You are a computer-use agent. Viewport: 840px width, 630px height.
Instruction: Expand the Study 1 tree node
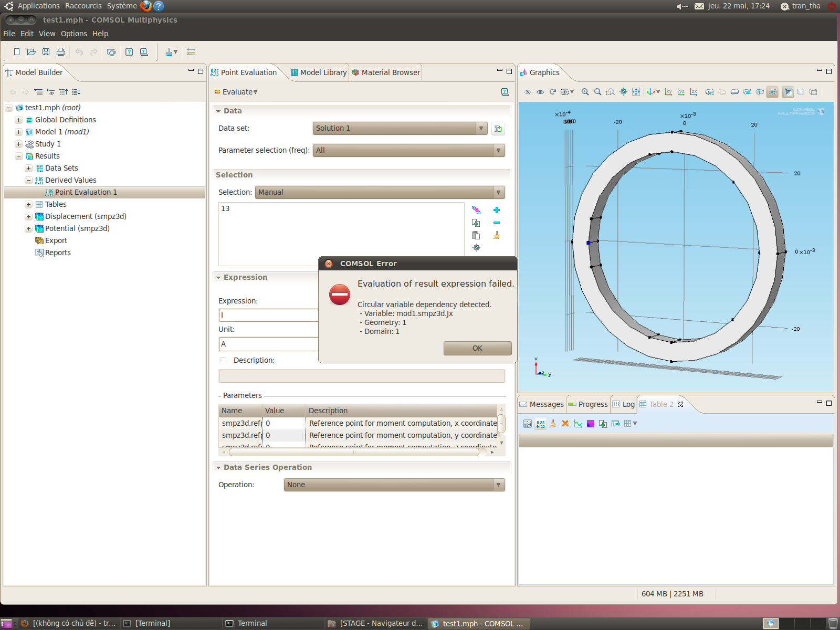18,144
